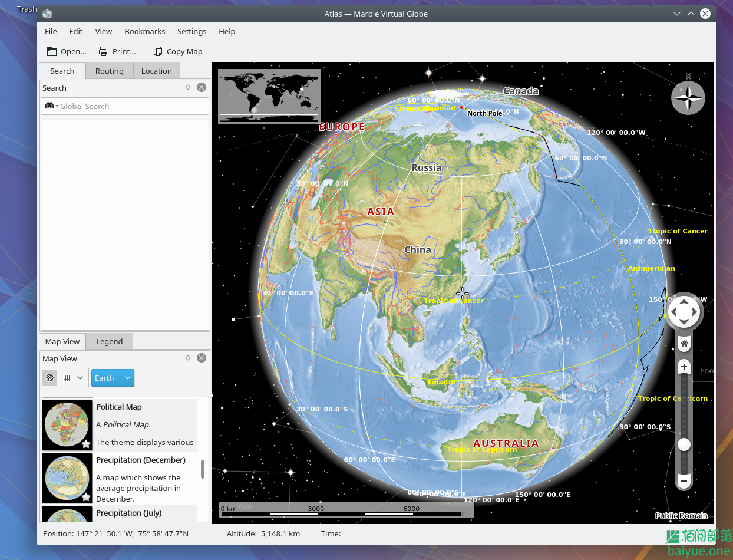Screen dimensions: 733x560
Task: Switch to the Routing tab
Action: point(110,71)
